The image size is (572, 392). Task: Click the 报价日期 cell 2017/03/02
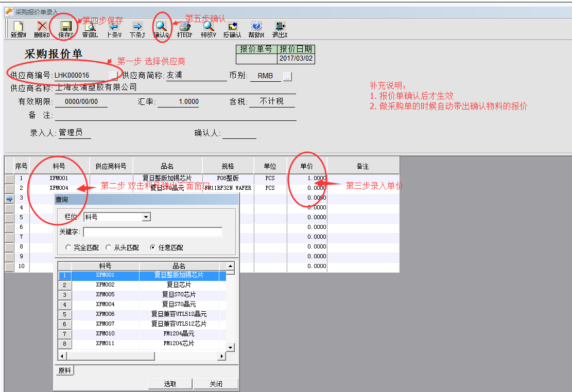point(296,59)
